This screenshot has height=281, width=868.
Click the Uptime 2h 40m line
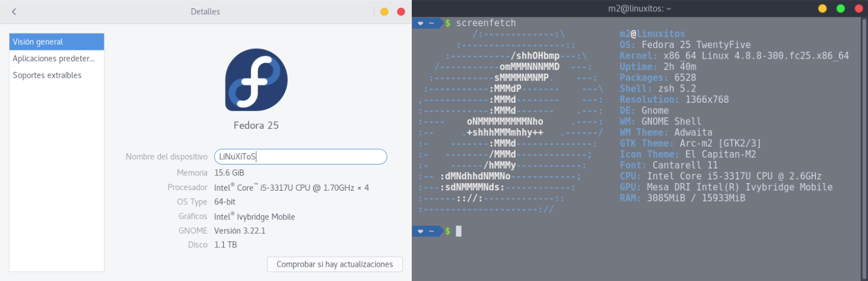658,67
